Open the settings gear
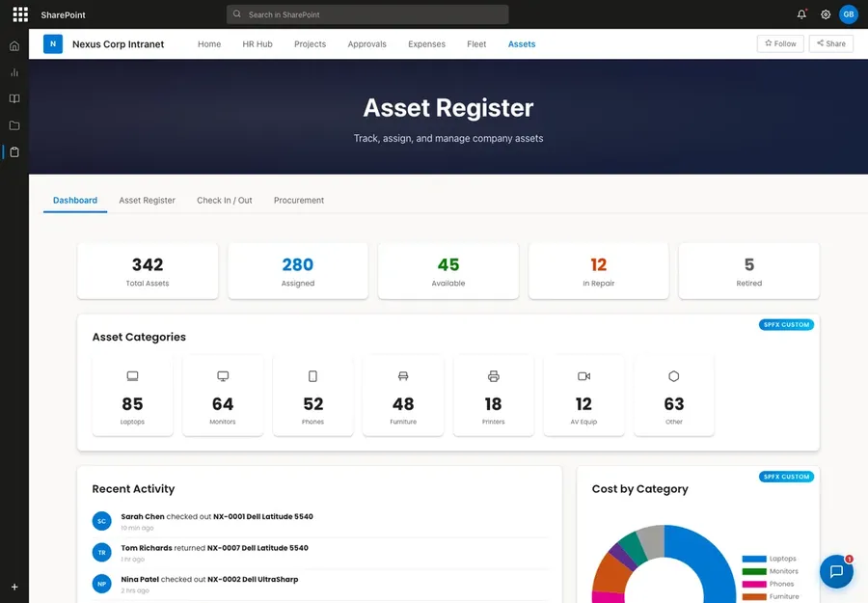 tap(826, 14)
